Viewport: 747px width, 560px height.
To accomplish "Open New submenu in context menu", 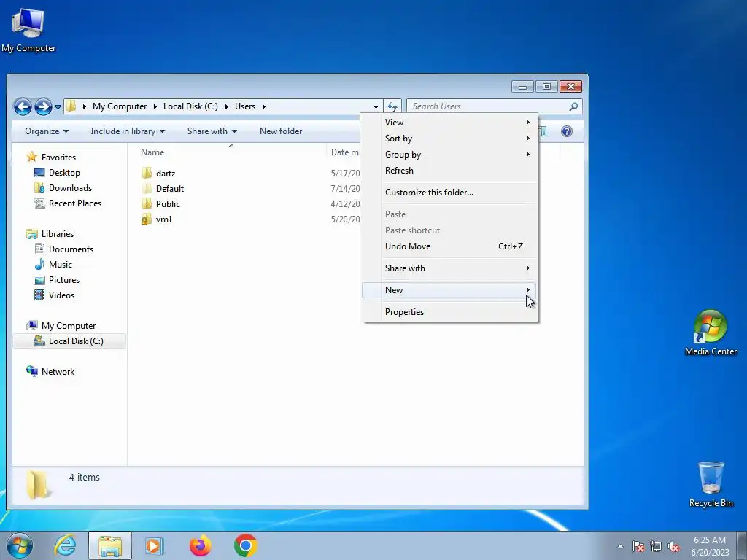I will point(449,290).
